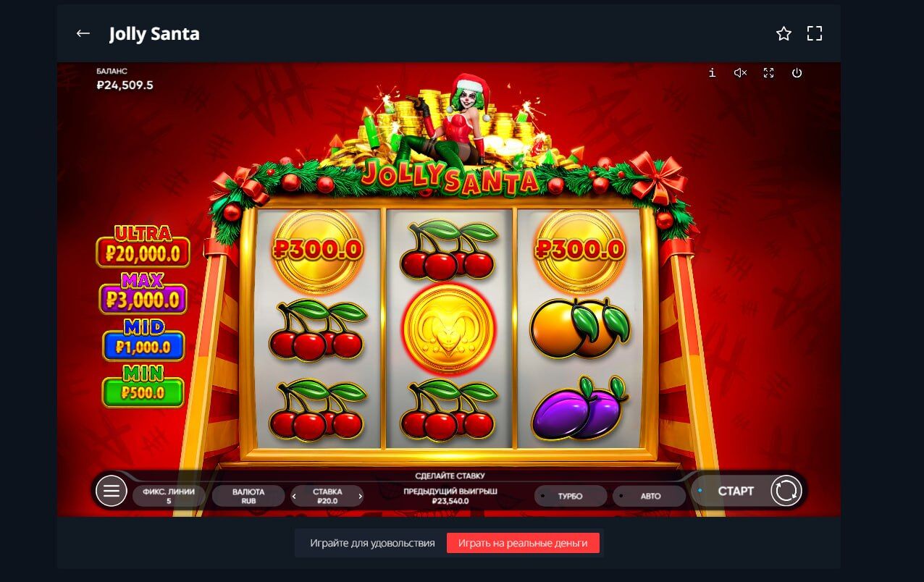
Task: Click the Фикс. линии 5 field
Action: click(x=169, y=496)
